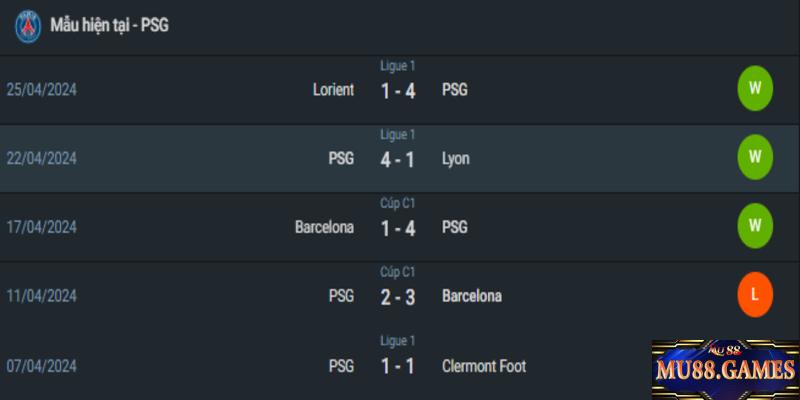Open the Lyon team link
The height and width of the screenshot is (400, 800).
(456, 159)
